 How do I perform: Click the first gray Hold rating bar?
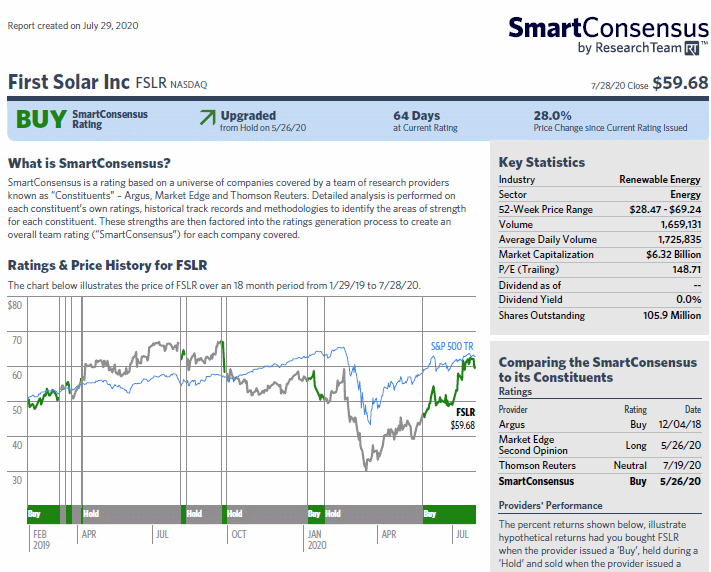131,514
